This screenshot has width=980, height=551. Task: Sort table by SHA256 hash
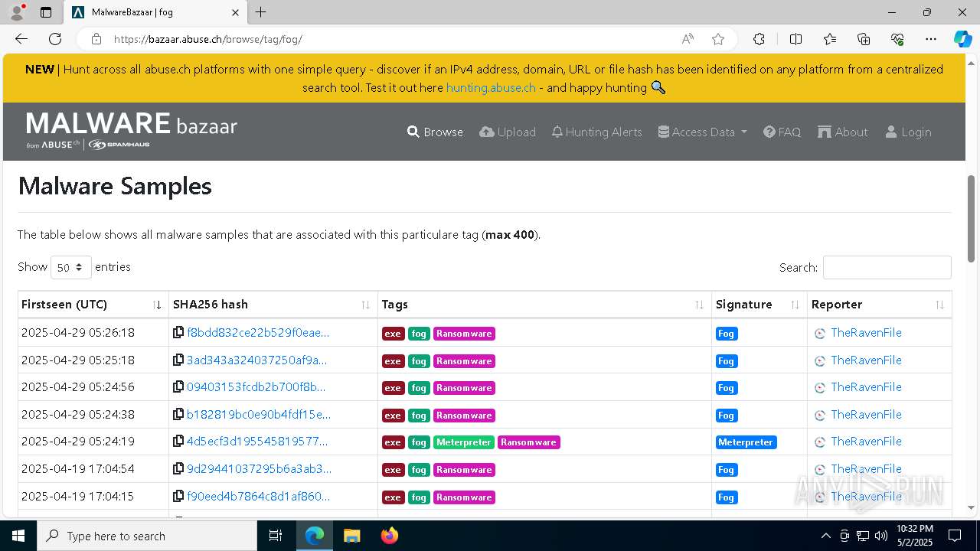point(273,305)
